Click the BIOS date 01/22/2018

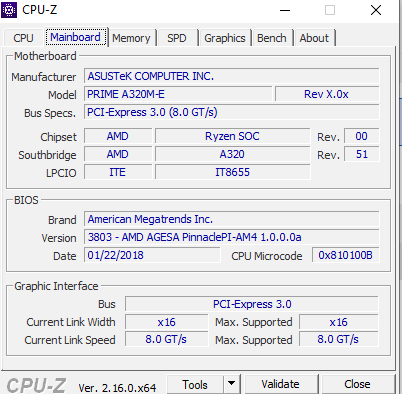pos(152,255)
